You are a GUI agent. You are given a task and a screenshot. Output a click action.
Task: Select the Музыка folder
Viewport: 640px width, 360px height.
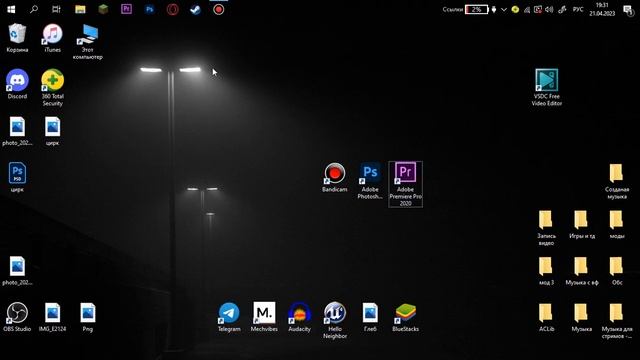[x=582, y=317]
